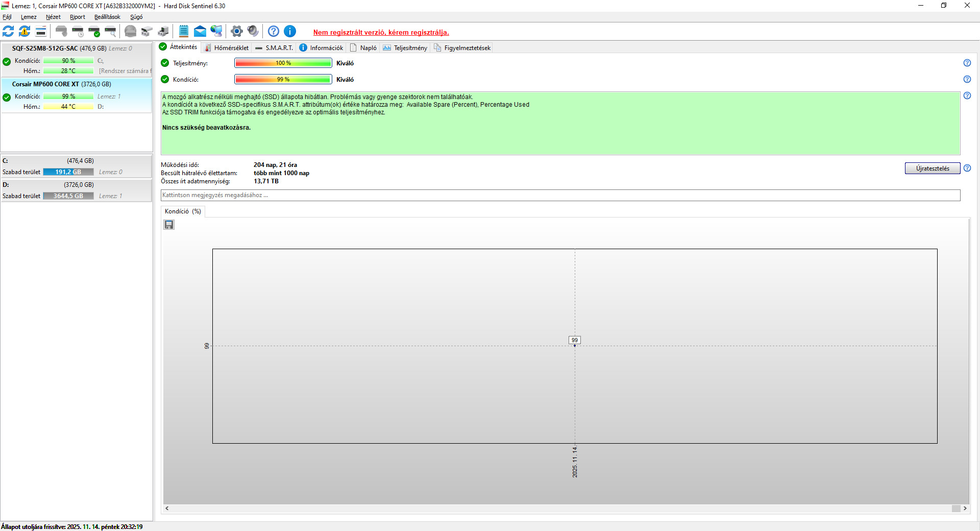The height and width of the screenshot is (531, 980).
Task: Click 'Nincs szükség beavatkozásra.' text
Action: [x=206, y=128]
